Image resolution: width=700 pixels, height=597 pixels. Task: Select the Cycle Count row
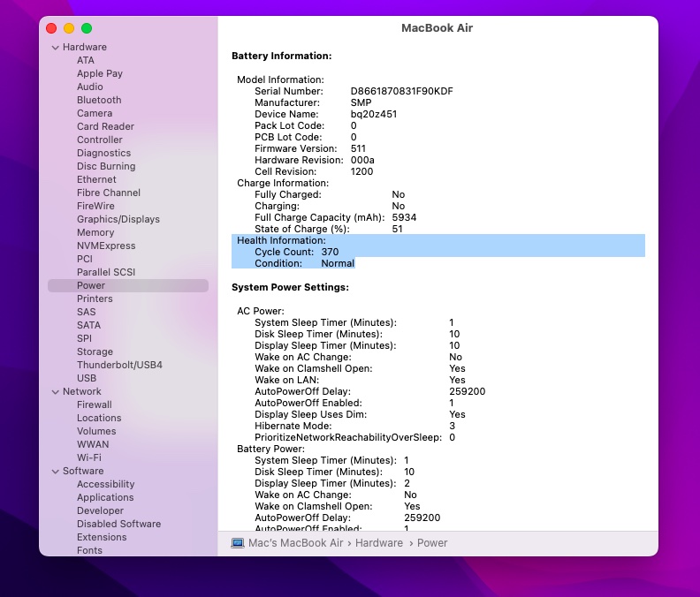click(296, 252)
